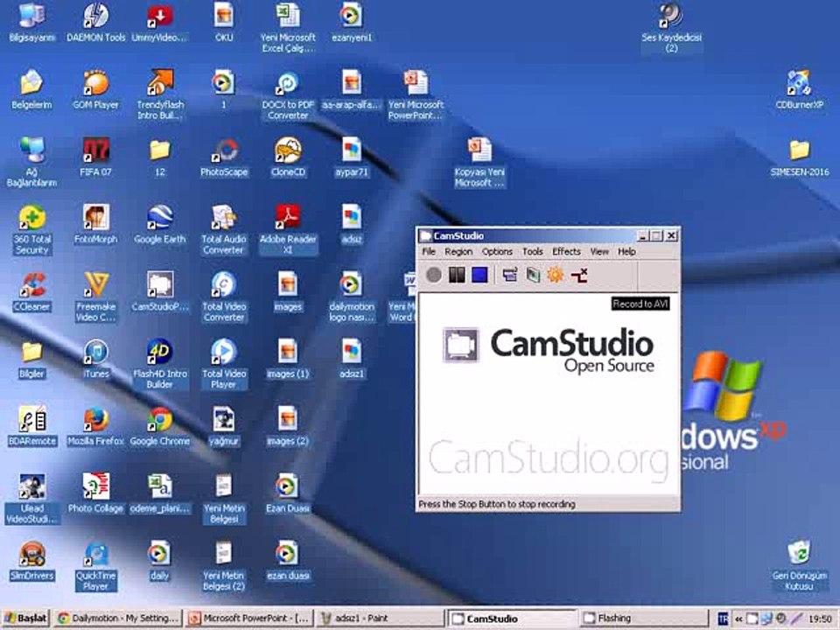The height and width of the screenshot is (630, 840).
Task: Select odeme_plani Excel file icon
Action: 159,493
